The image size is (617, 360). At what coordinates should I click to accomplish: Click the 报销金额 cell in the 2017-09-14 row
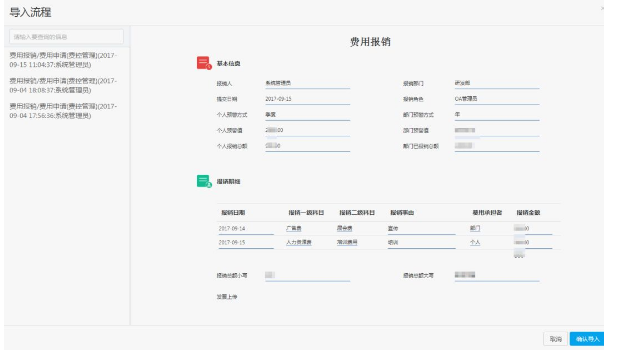533,229
